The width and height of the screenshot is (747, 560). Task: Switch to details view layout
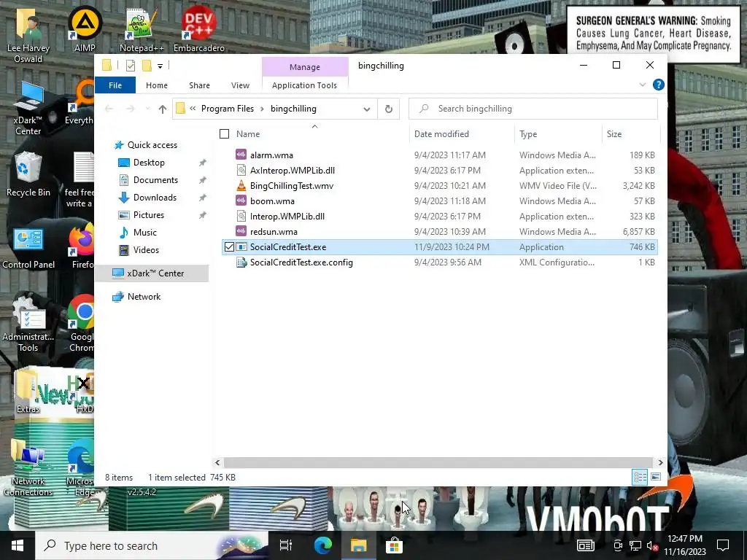[x=640, y=477]
